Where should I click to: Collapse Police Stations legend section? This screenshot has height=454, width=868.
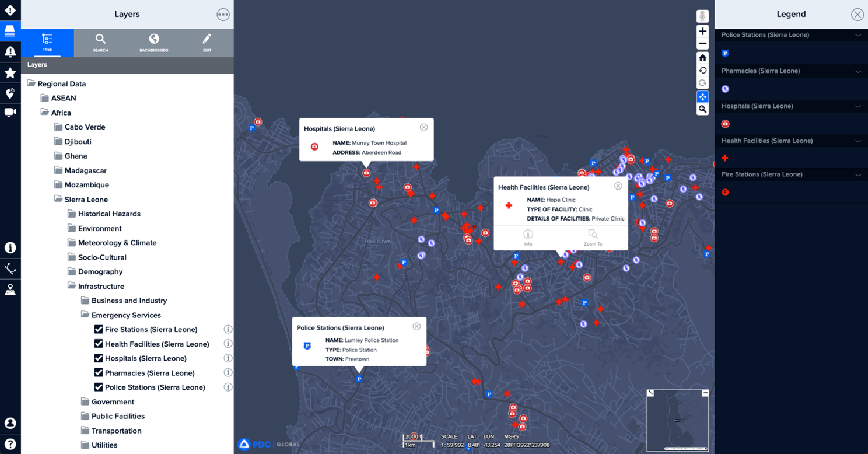pyautogui.click(x=858, y=35)
